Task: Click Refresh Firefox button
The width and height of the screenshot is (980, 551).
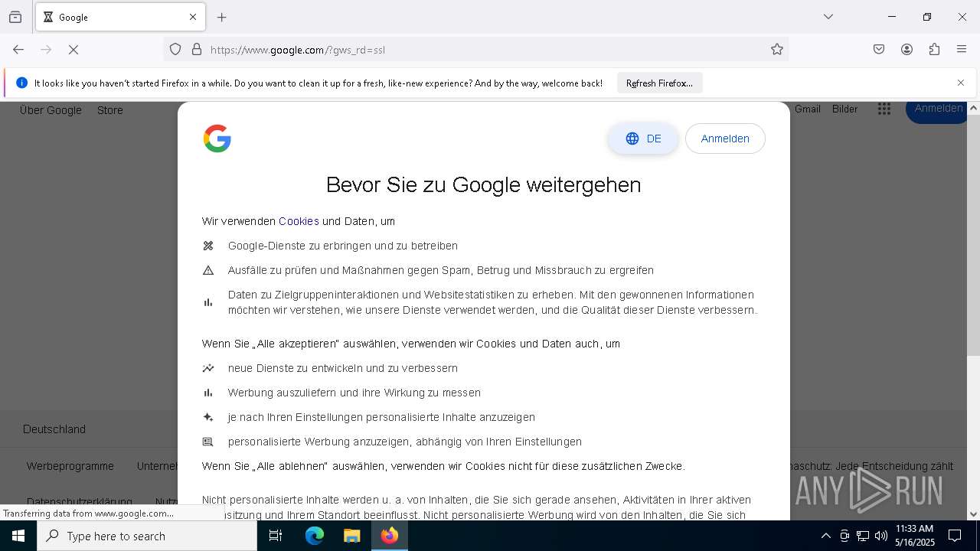Action: pos(659,83)
